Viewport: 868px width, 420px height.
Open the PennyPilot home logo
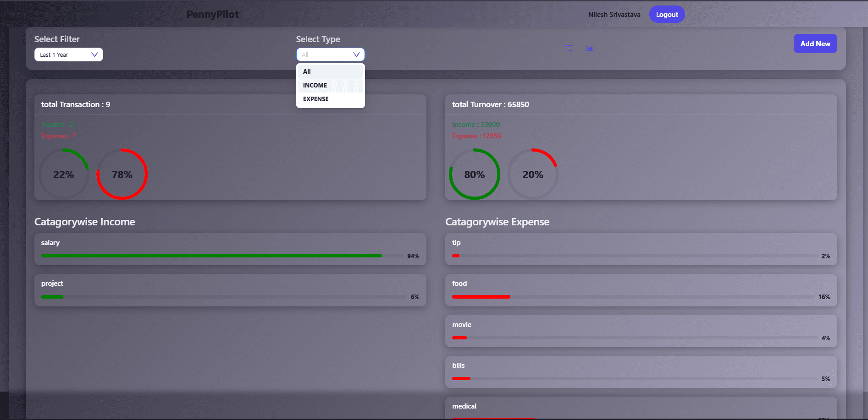212,15
